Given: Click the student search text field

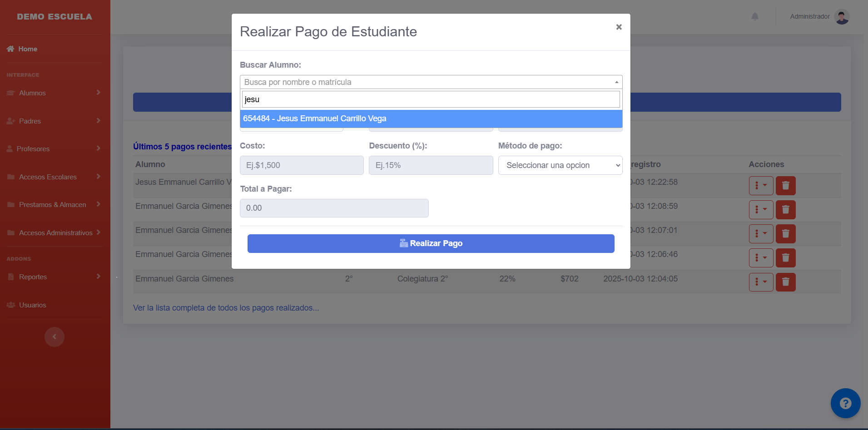Looking at the screenshot, I should 431,99.
